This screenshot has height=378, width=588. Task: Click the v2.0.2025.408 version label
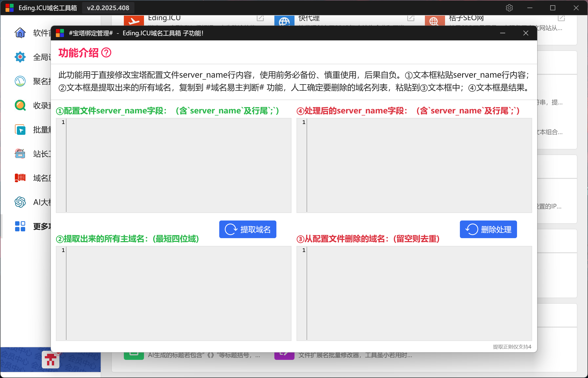(108, 8)
